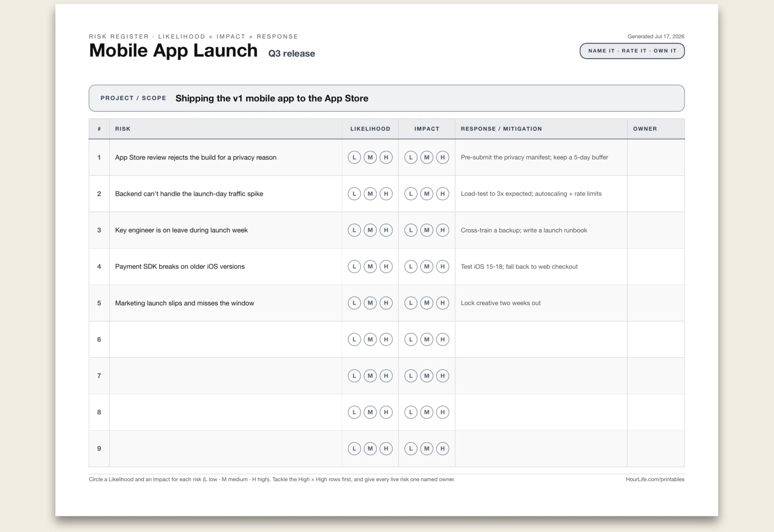This screenshot has width=774, height=532.
Task: Mark Likelihood M for key engineer leave risk
Action: [370, 230]
